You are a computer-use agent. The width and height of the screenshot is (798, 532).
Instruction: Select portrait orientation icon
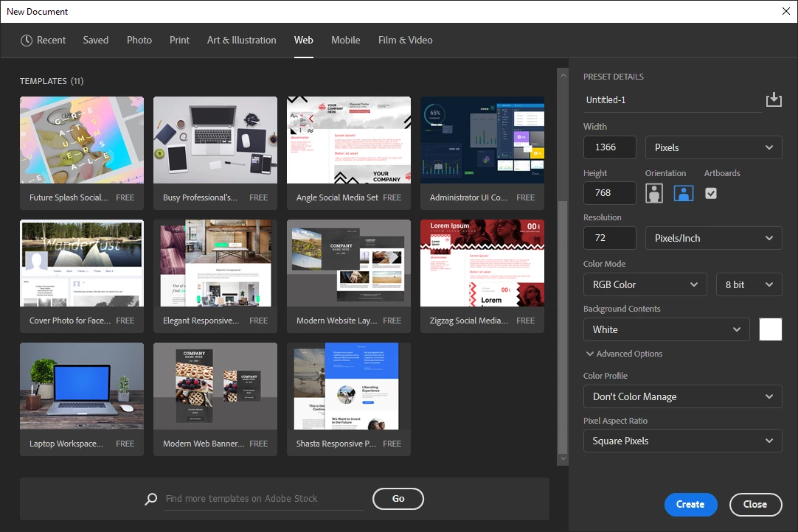click(x=654, y=193)
